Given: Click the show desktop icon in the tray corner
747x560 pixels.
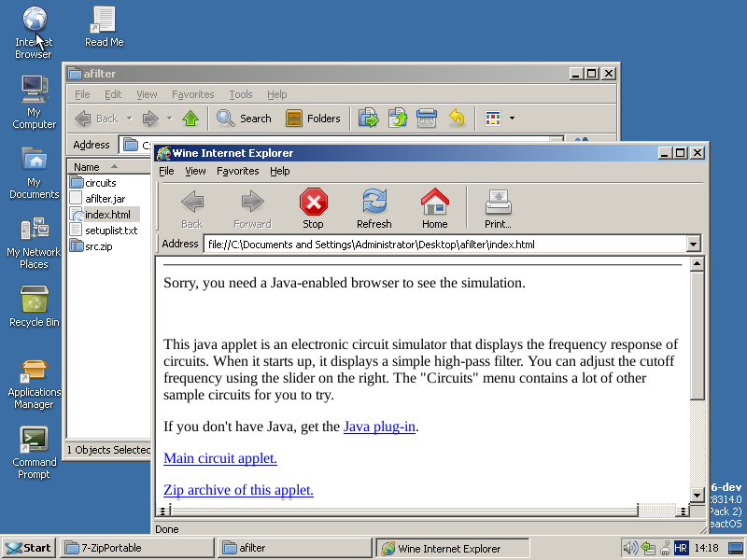Looking at the screenshot, I should pos(736,548).
